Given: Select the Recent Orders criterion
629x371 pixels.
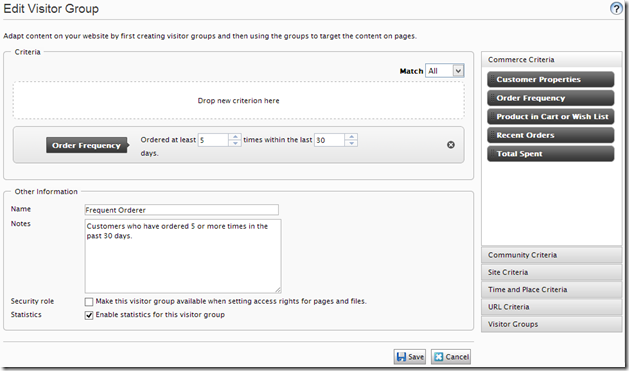Looking at the screenshot, I should click(551, 135).
